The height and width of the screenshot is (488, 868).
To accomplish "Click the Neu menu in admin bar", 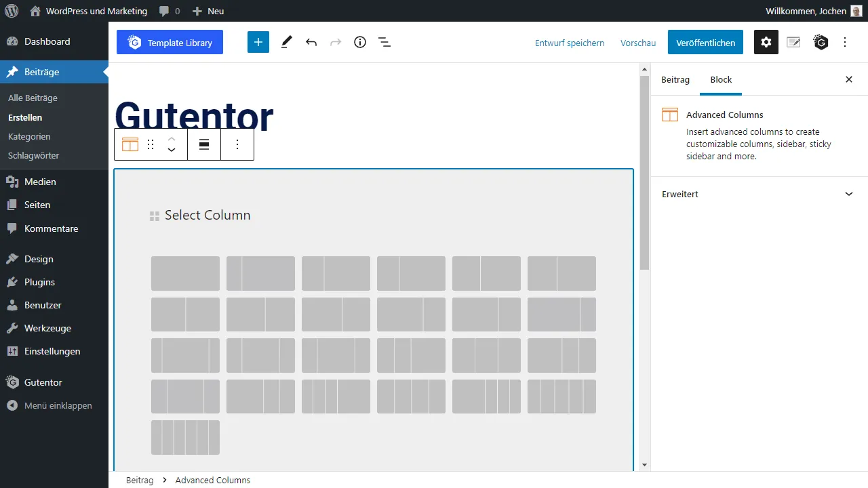I will pyautogui.click(x=208, y=11).
